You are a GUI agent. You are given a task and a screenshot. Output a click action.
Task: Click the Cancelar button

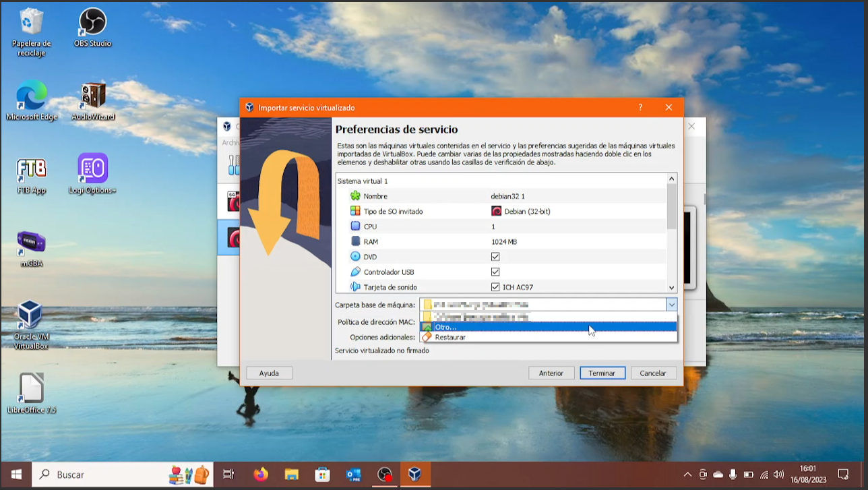click(653, 373)
